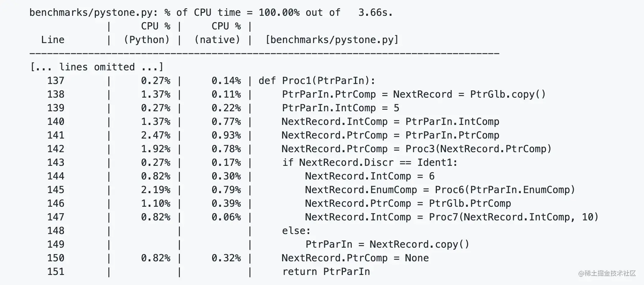The width and height of the screenshot is (644, 285).
Task: Click the 2.47% Python CPU value
Action: point(156,135)
